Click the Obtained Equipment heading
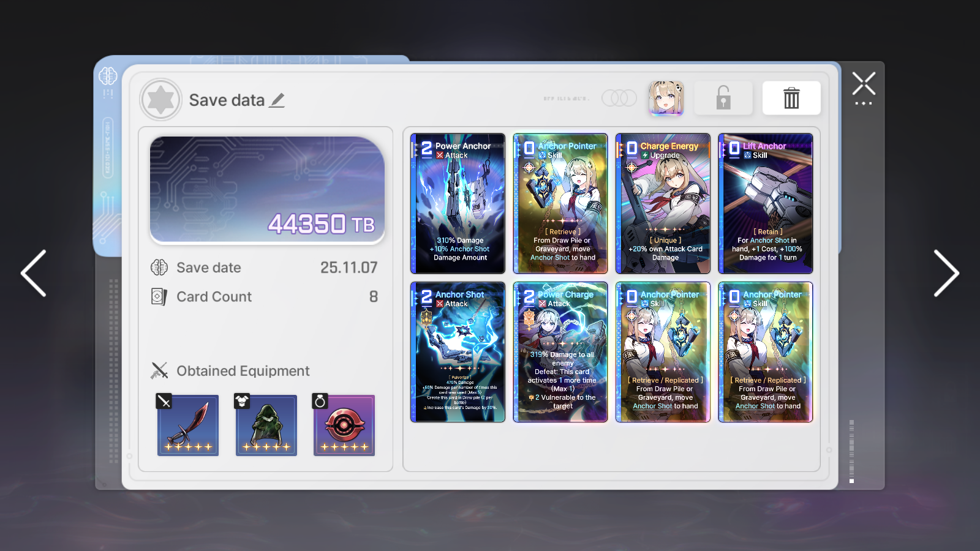 click(x=243, y=371)
